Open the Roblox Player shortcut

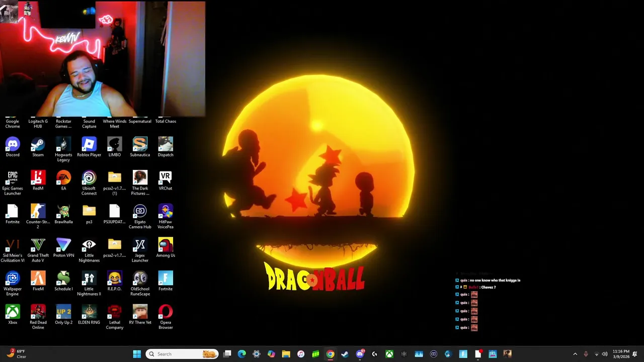pyautogui.click(x=89, y=147)
